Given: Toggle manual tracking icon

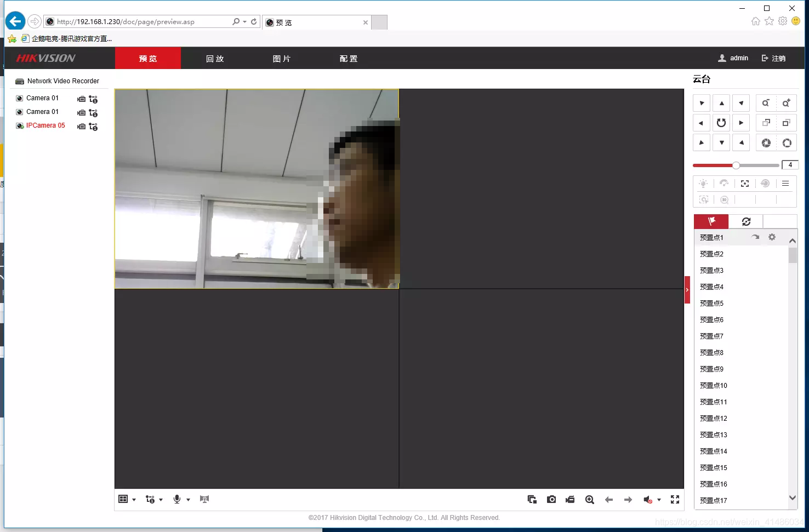Looking at the screenshot, I should pos(704,199).
